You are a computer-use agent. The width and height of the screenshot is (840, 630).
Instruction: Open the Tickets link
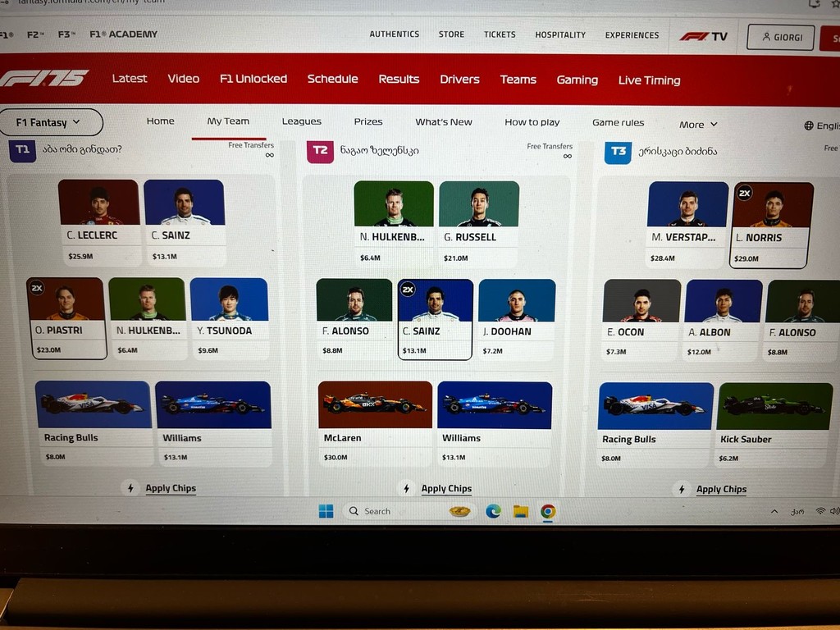pyautogui.click(x=500, y=34)
